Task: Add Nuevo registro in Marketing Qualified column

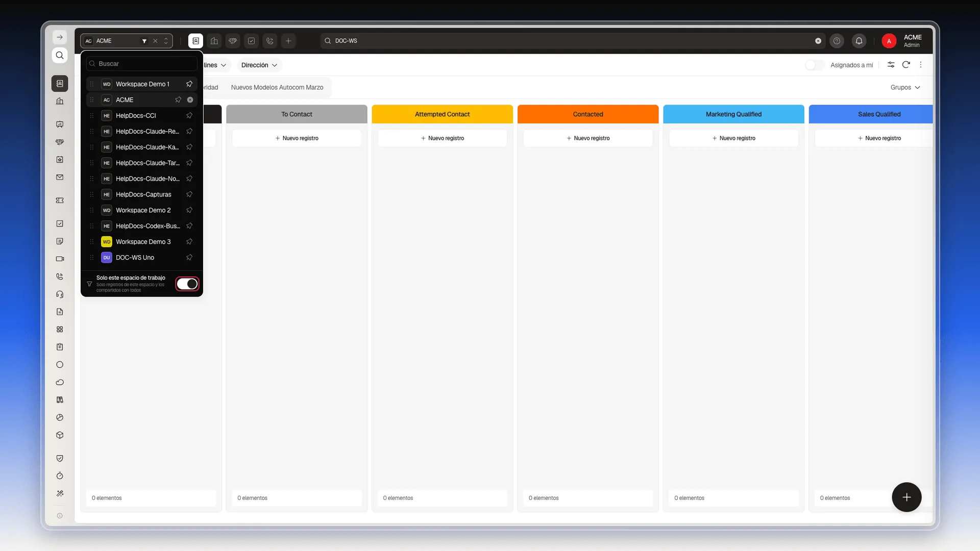Action: point(733,138)
